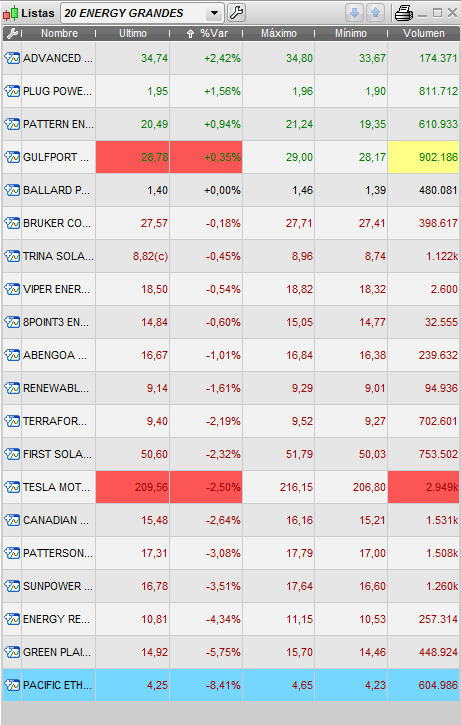461x725 pixels.
Task: Click the printer icon
Action: click(404, 13)
